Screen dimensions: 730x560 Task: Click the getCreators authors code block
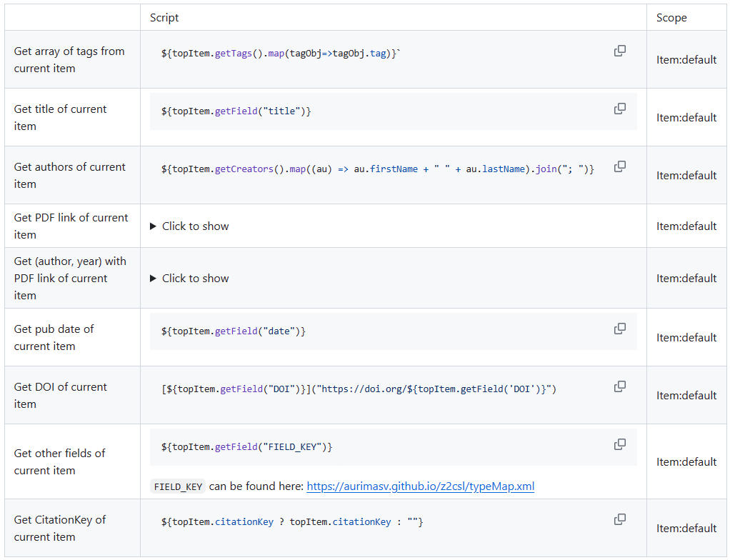377,169
